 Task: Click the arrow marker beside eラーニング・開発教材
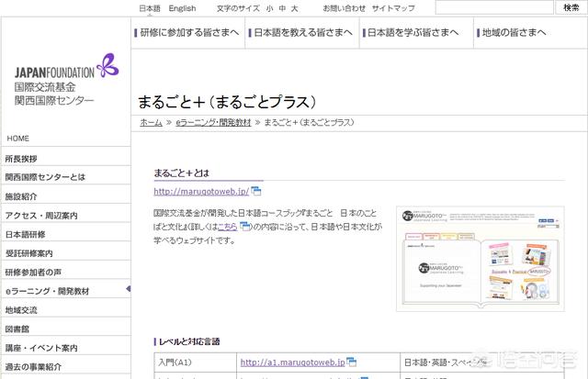click(129, 289)
